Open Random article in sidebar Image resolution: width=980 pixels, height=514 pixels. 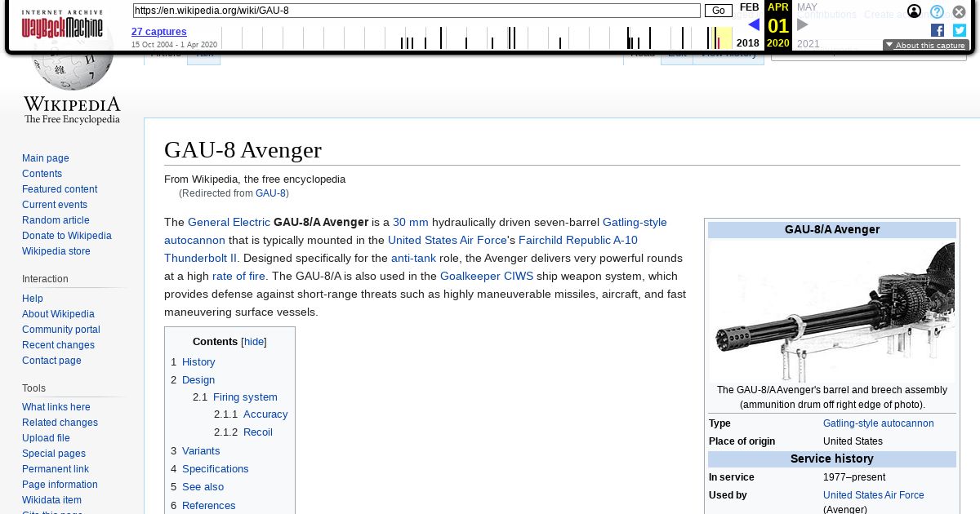pos(56,220)
